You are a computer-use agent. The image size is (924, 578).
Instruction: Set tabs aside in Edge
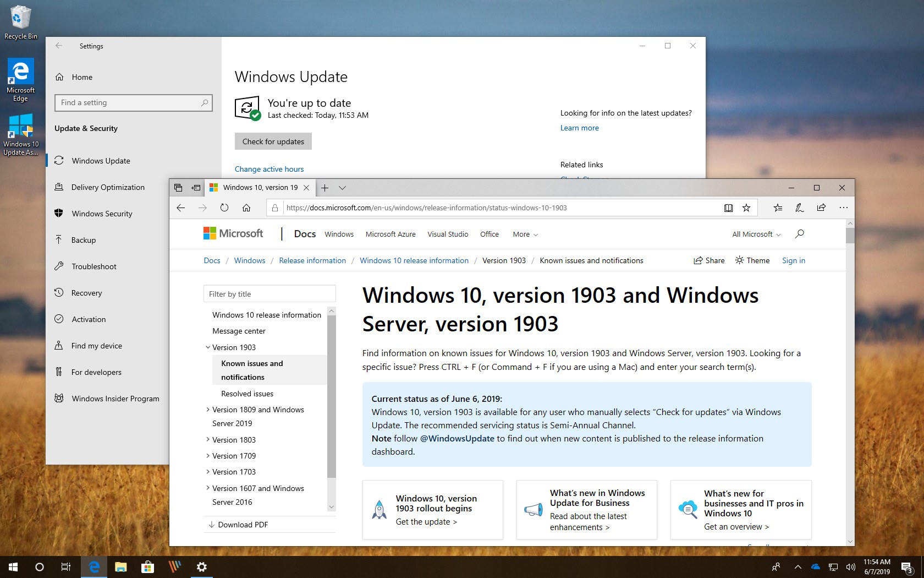(196, 188)
